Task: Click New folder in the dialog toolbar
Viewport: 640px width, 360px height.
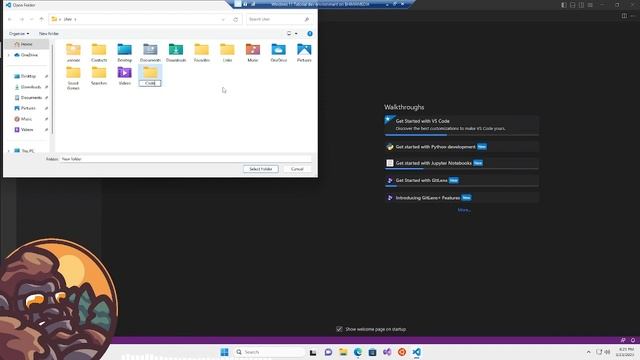Action: 49,33
